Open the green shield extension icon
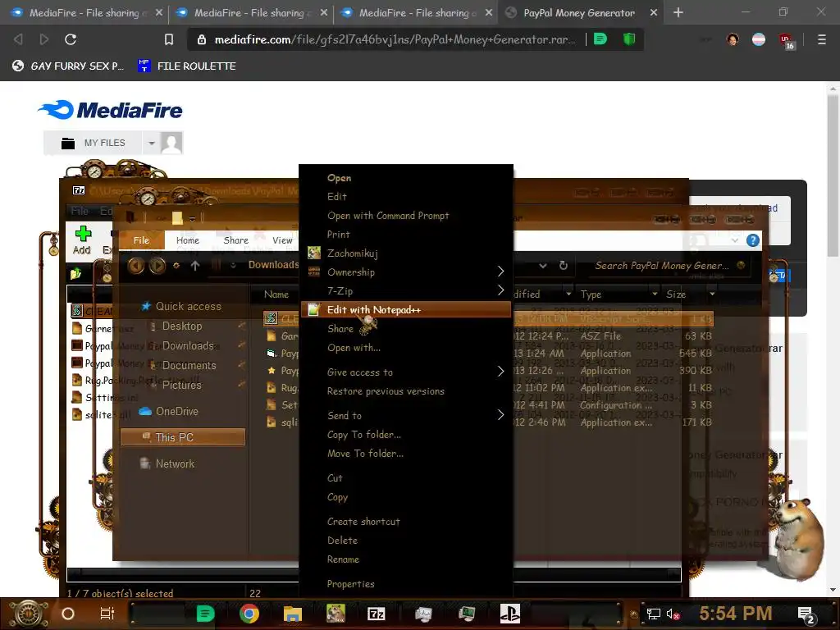Viewport: 840px width, 630px height. point(629,39)
